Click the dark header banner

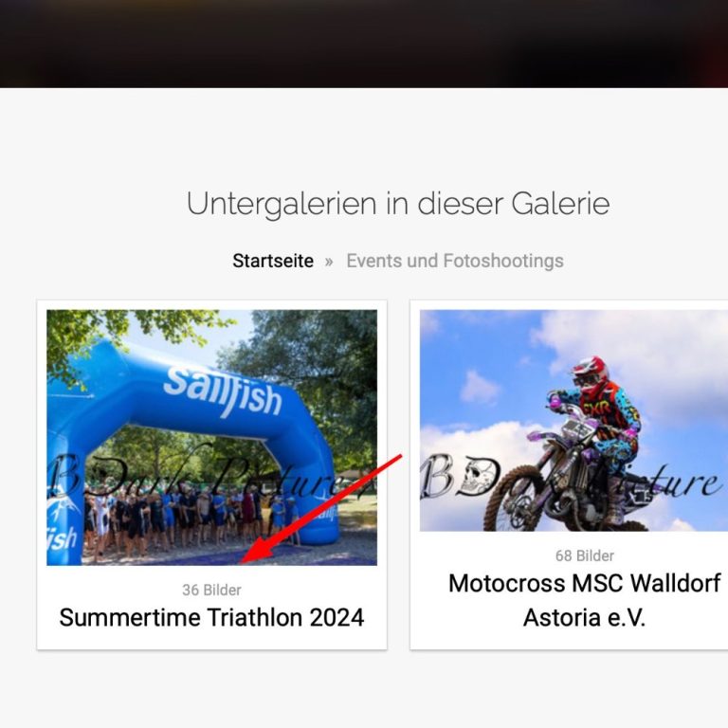tap(364, 44)
